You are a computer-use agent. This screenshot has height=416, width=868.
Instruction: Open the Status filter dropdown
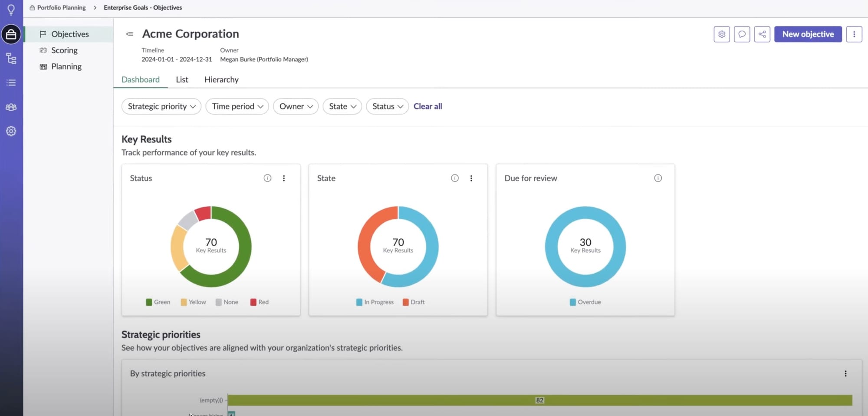(388, 106)
